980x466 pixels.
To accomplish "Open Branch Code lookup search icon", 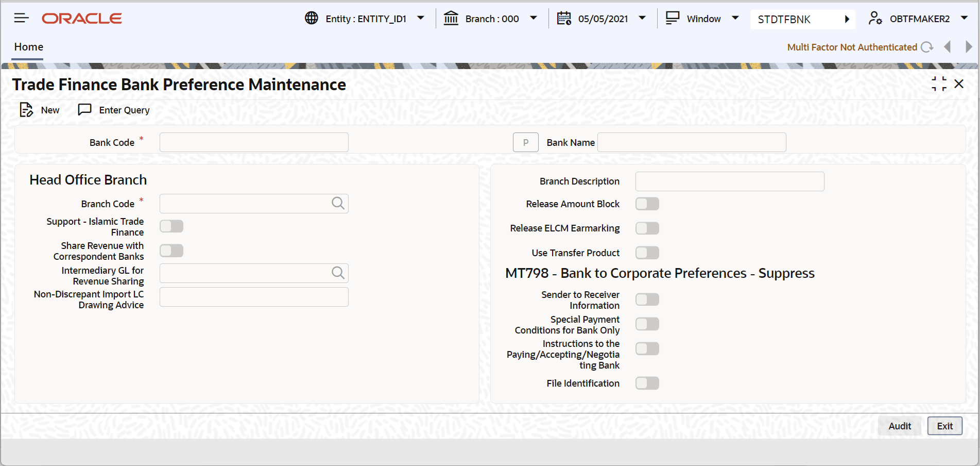I will (338, 204).
